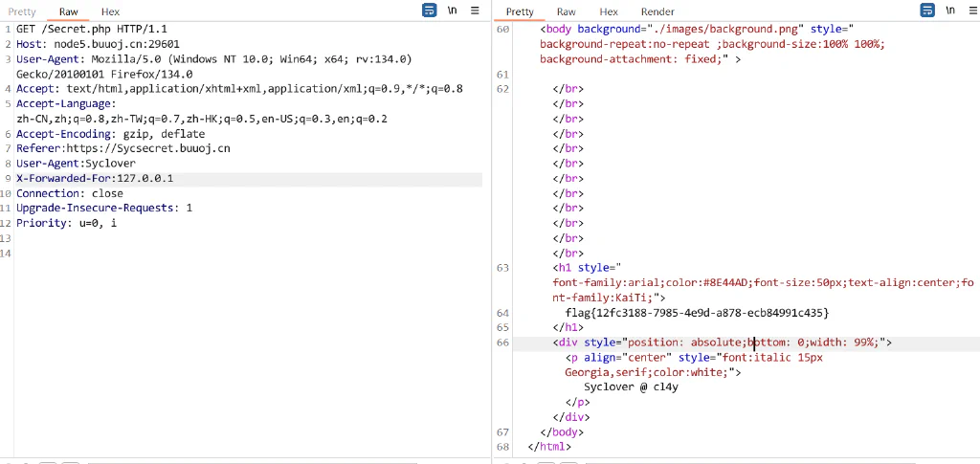
Task: Open request pane hamburger menu
Action: coord(475,11)
